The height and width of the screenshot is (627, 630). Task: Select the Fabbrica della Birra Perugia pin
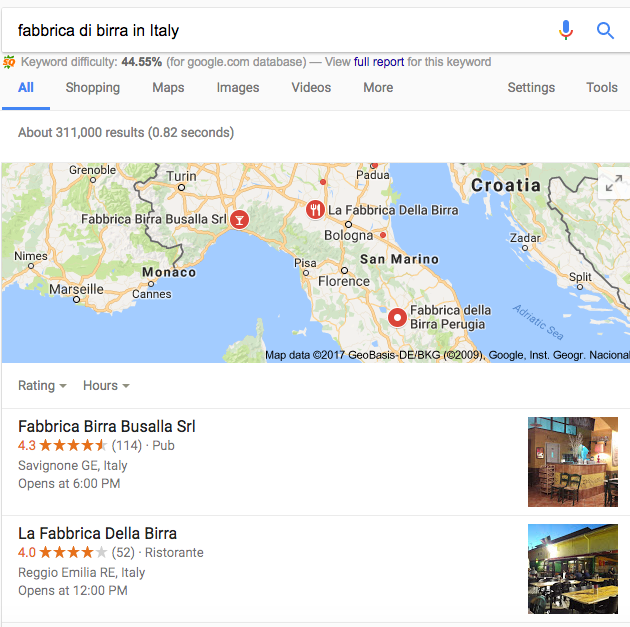(397, 318)
